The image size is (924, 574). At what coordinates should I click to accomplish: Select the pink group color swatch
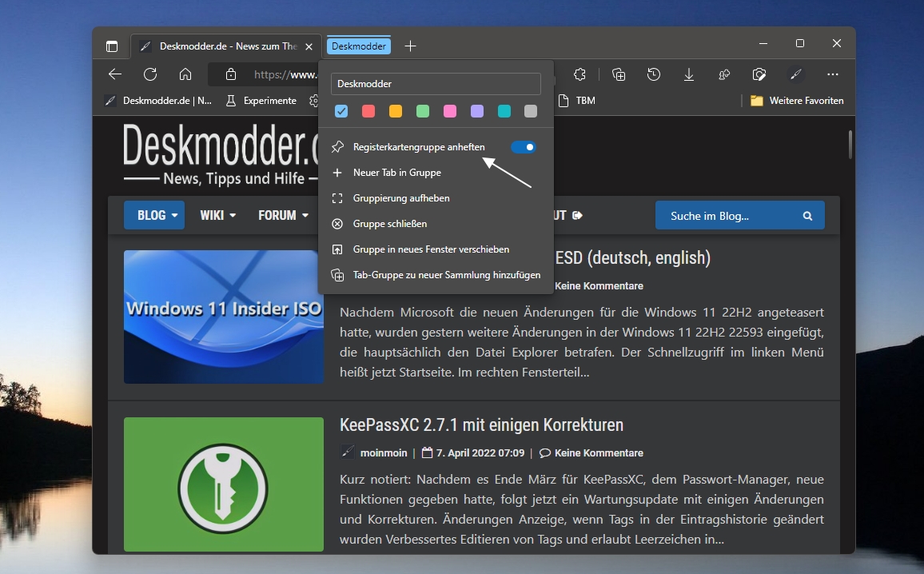(450, 111)
